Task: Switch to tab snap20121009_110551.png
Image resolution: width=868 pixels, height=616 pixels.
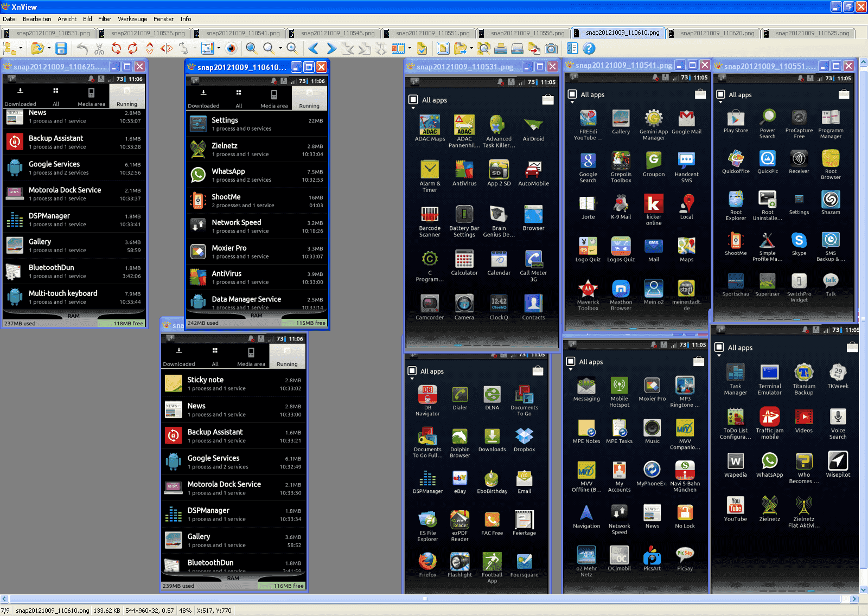Action: pos(429,33)
